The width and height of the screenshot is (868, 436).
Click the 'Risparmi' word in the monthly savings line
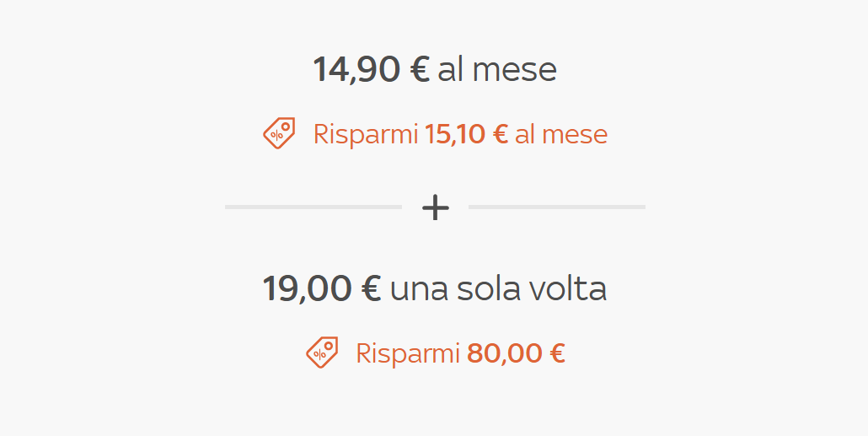366,134
